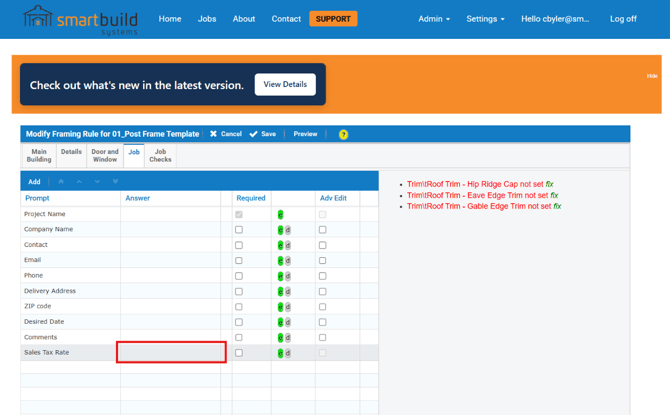This screenshot has height=415, width=670.
Task: Click green 'e' icon in Project Name row
Action: click(280, 215)
